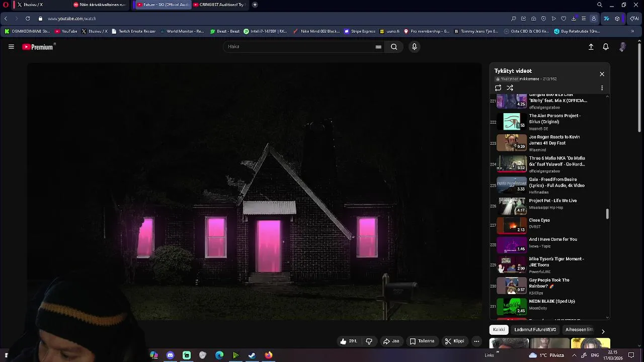Open a new browser tab

tap(255, 5)
